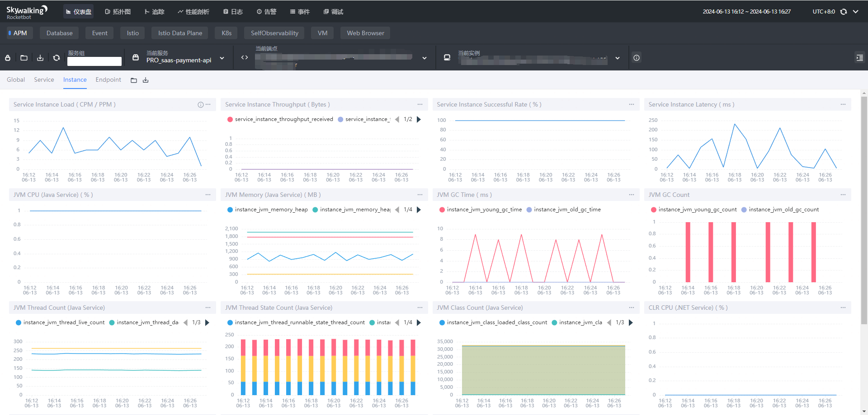Click download icon beside Endpoint tab
This screenshot has height=415, width=868.
point(146,80)
